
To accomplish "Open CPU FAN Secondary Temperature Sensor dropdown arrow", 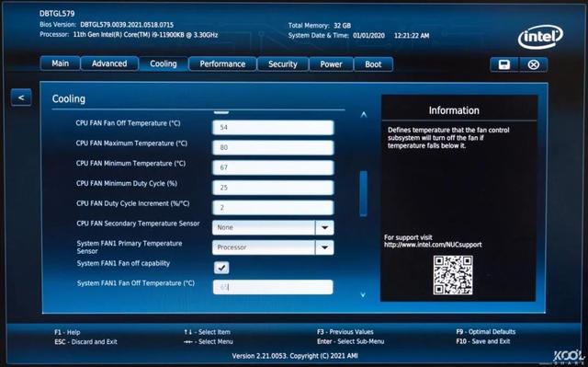I will click(324, 227).
